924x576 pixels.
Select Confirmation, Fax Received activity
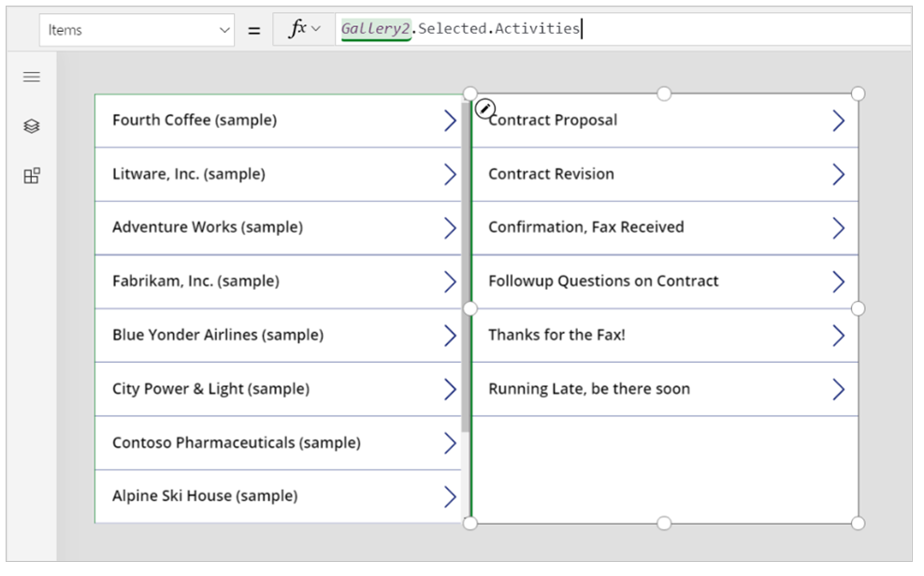(586, 227)
